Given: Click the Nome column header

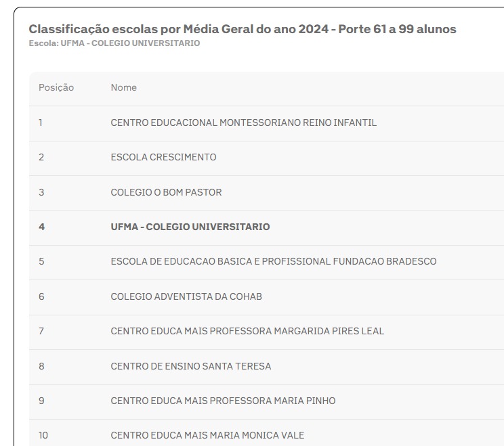Looking at the screenshot, I should pyautogui.click(x=124, y=87).
